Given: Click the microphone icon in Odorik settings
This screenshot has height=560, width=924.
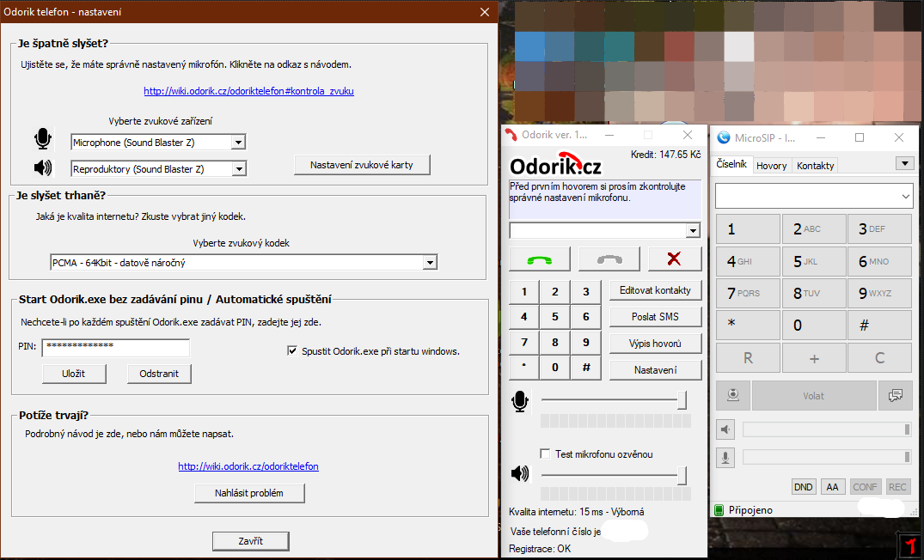Looking at the screenshot, I should tap(42, 140).
